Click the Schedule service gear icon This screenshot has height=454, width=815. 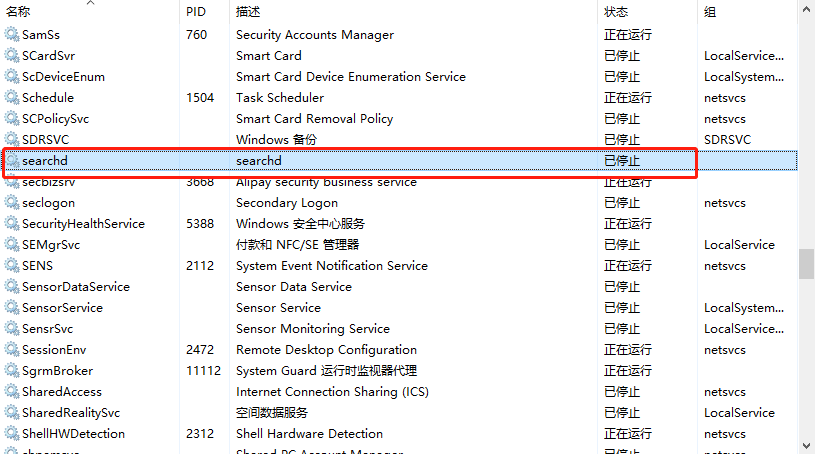coord(12,98)
